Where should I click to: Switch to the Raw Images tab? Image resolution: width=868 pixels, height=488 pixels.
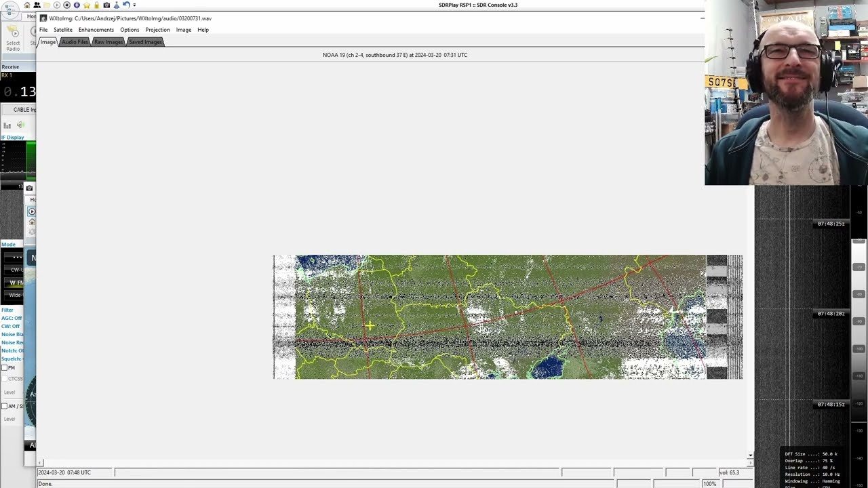tap(108, 42)
